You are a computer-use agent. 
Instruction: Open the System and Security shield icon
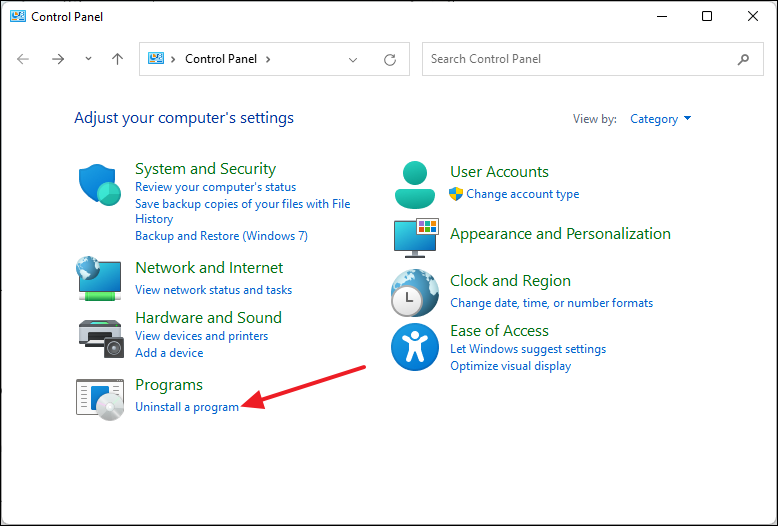click(x=100, y=185)
